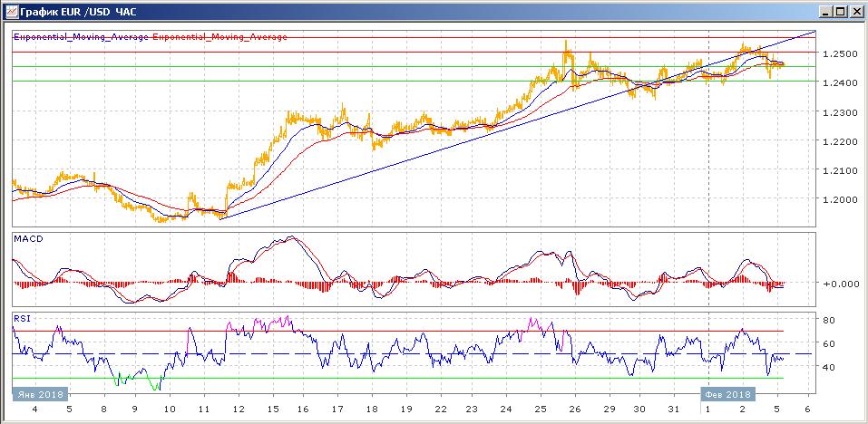Click the RSI 60 level label

click(829, 343)
